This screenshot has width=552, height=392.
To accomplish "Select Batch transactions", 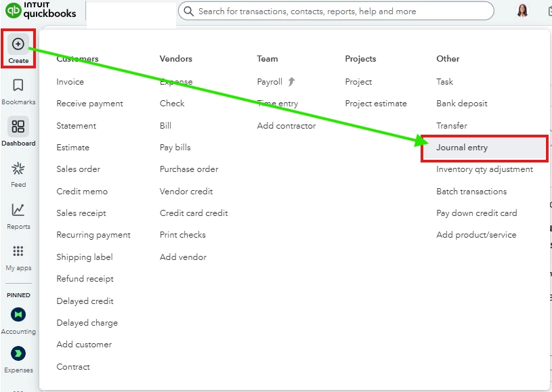I will tap(471, 192).
